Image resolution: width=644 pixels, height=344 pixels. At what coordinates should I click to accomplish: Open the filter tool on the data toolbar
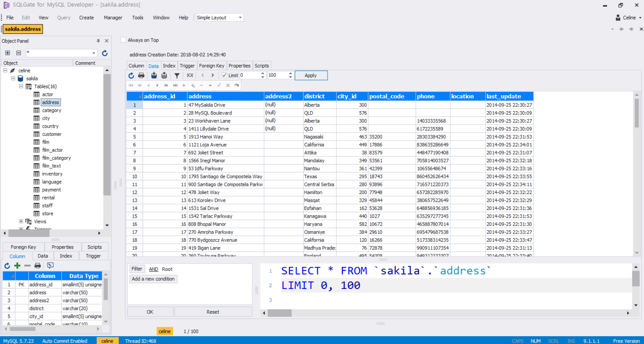pos(177,75)
